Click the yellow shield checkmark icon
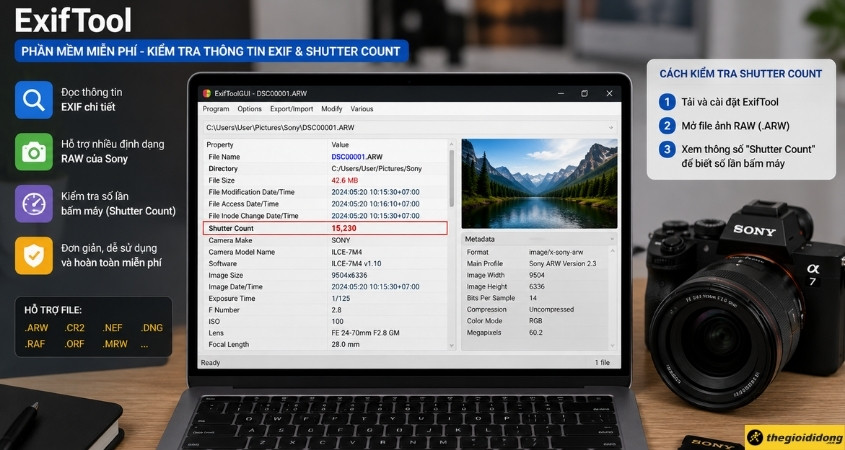Viewport: 845px width, 450px height. point(34,255)
